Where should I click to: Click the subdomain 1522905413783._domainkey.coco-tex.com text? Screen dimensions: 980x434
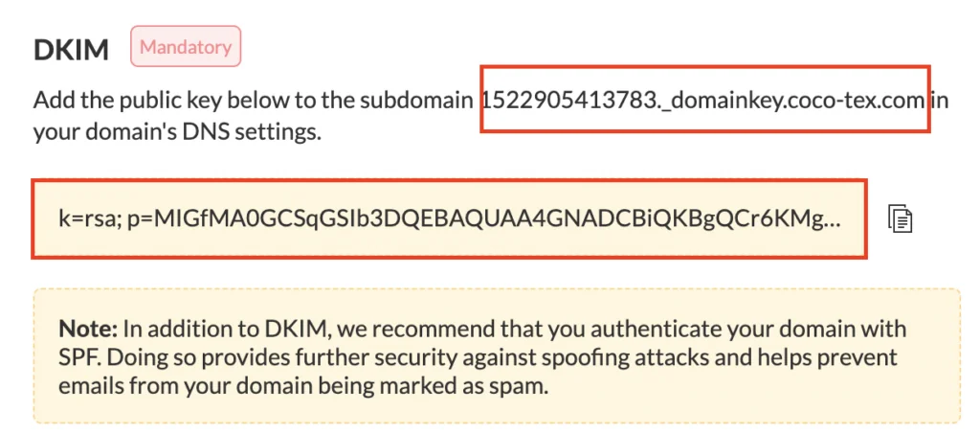(x=703, y=100)
